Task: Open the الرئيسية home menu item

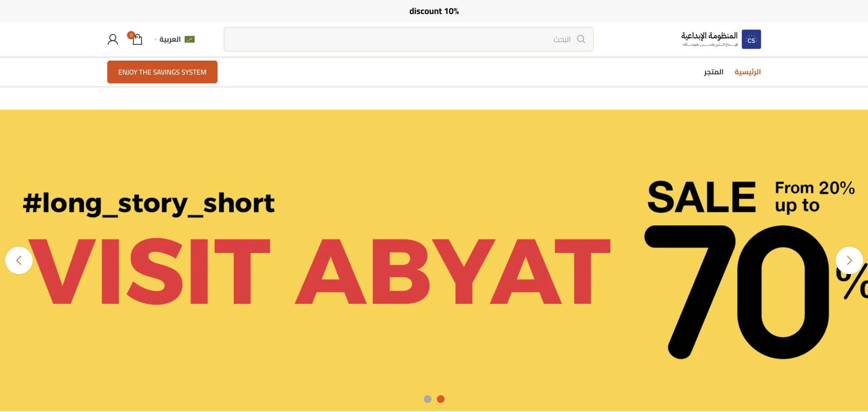Action: (x=747, y=72)
